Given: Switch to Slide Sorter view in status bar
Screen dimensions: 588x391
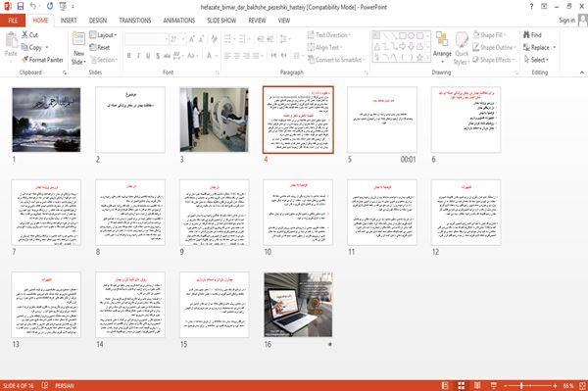Looking at the screenshot, I should [x=462, y=385].
